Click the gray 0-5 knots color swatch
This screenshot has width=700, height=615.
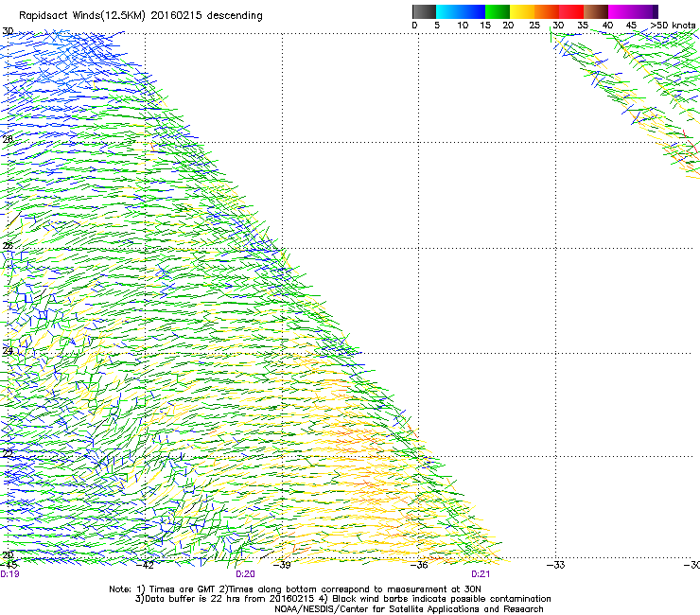pyautogui.click(x=424, y=11)
